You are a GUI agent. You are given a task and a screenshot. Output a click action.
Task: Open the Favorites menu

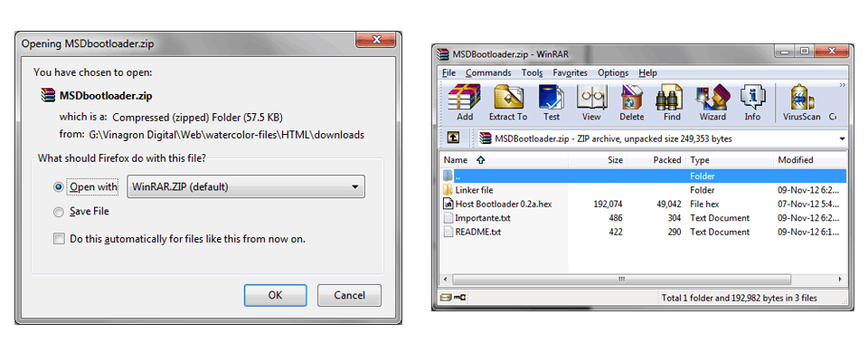(x=570, y=72)
